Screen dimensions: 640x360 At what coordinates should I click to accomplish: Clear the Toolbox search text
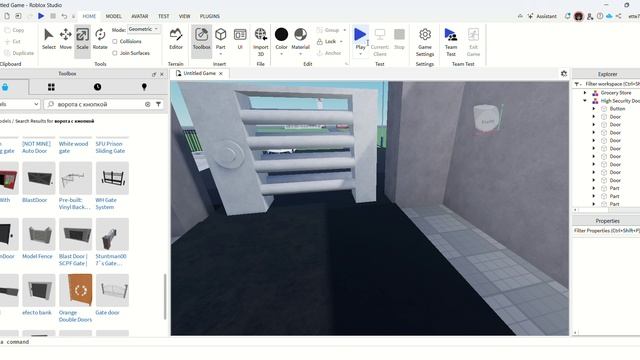[x=147, y=104]
